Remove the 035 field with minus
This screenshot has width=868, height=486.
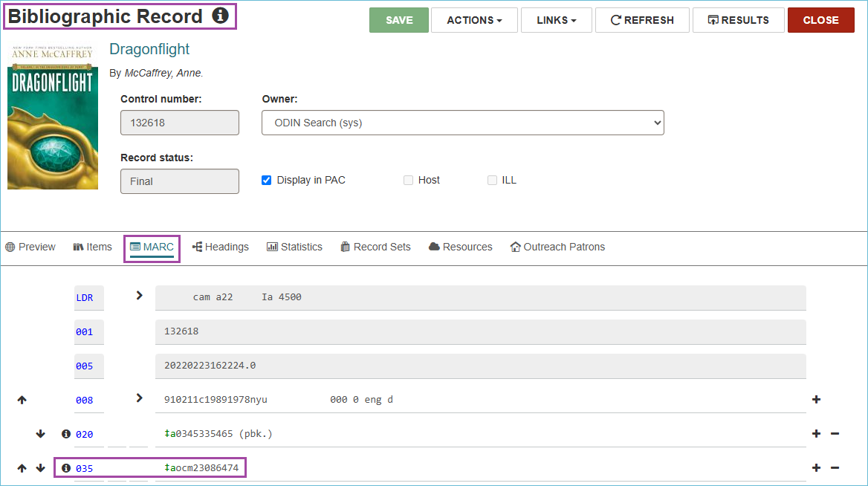coord(835,468)
